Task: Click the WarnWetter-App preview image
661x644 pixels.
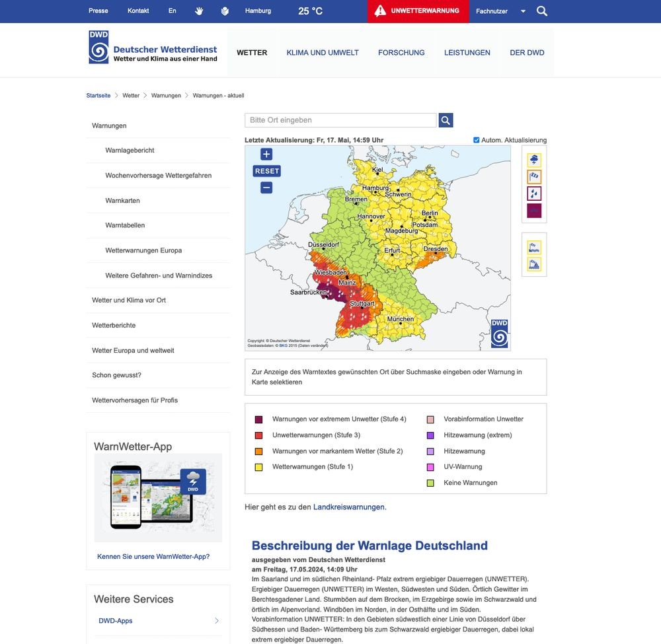Action: (x=158, y=498)
